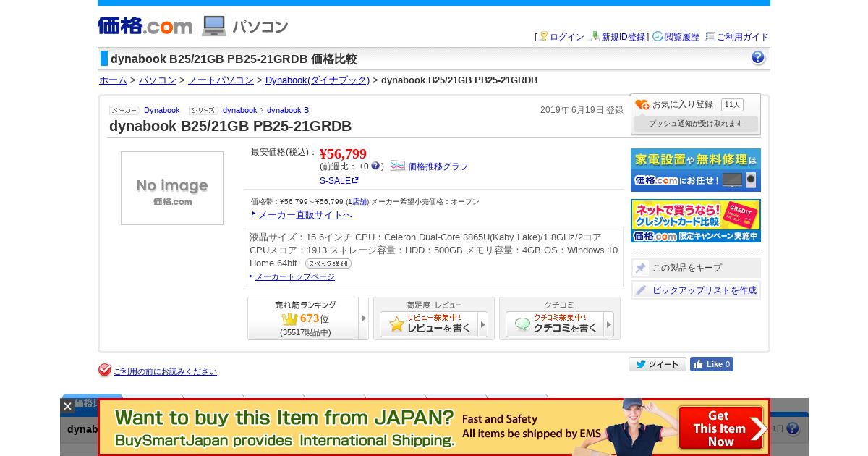
Task: Open 新規ID登録 registration link
Action: (623, 37)
